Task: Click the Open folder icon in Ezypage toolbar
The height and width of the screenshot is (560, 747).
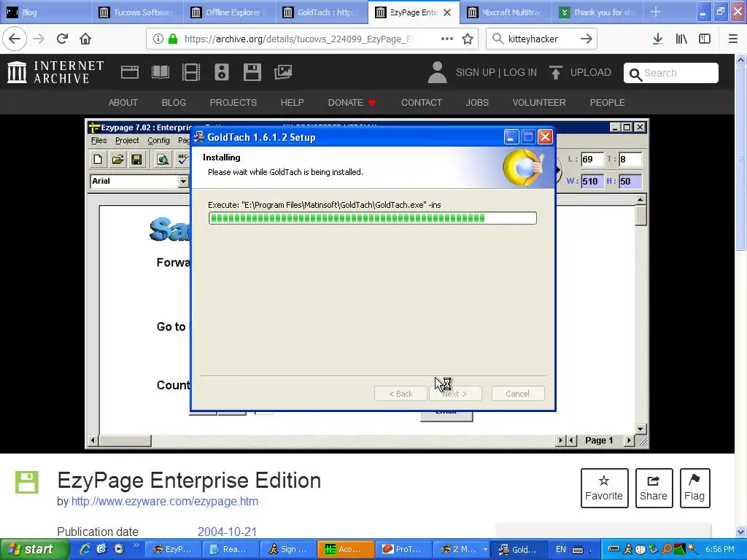Action: pyautogui.click(x=117, y=160)
